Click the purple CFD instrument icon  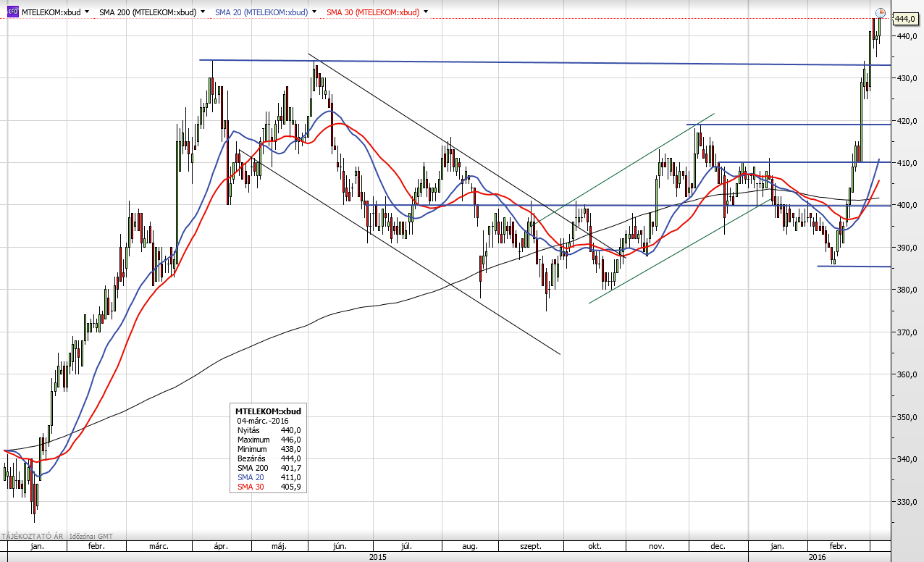(x=12, y=12)
